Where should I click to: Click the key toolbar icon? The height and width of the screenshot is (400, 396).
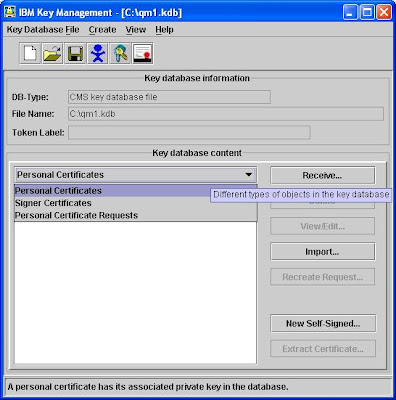(120, 53)
